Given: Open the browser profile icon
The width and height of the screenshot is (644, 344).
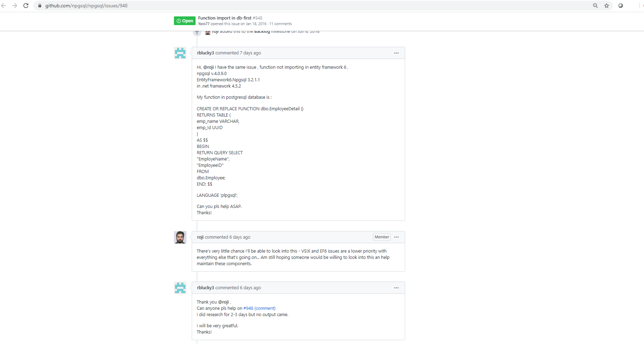Looking at the screenshot, I should point(621,6).
